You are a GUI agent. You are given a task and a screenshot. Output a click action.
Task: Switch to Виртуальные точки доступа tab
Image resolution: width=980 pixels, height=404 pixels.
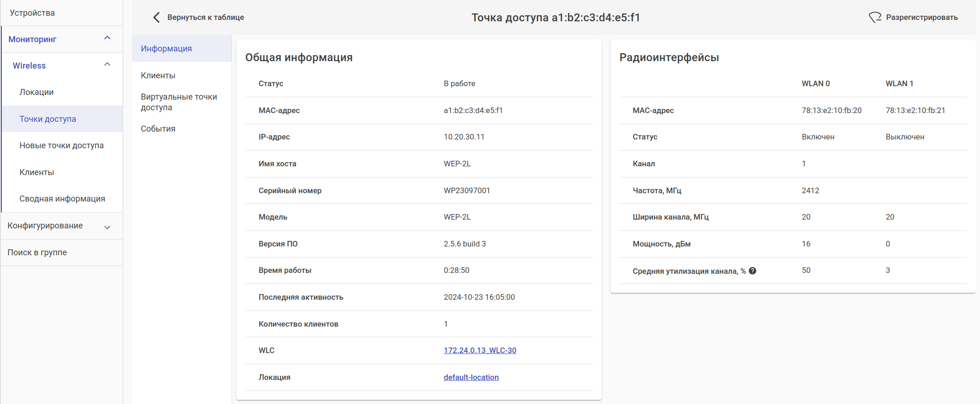(x=179, y=102)
